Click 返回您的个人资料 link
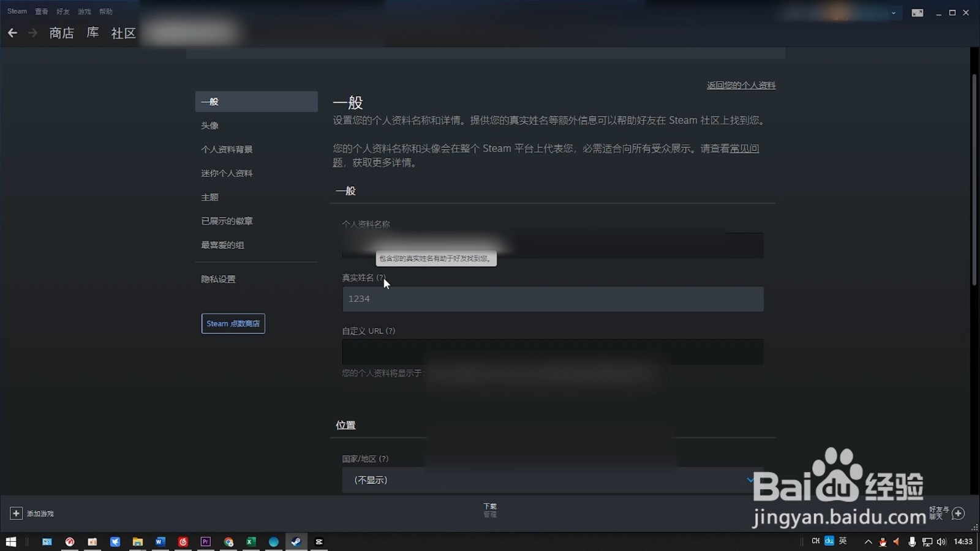Viewport: 980px width, 551px height. click(x=741, y=85)
